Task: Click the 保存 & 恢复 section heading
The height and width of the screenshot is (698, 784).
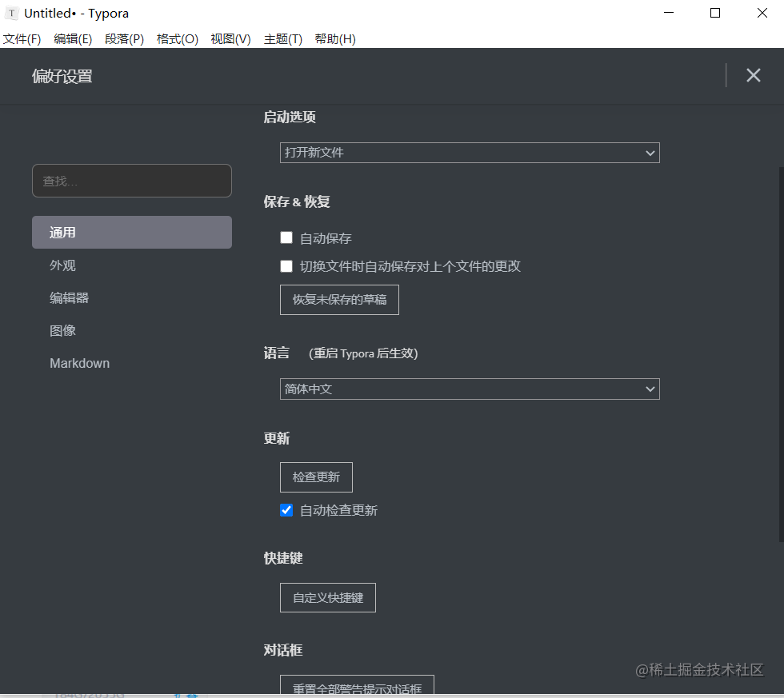Action: (x=297, y=201)
